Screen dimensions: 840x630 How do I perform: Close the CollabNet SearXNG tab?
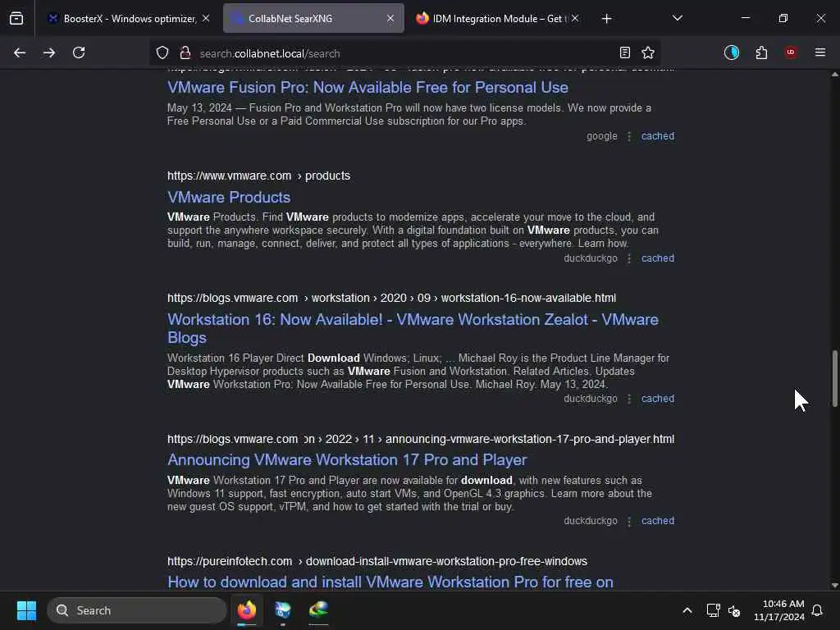390,18
